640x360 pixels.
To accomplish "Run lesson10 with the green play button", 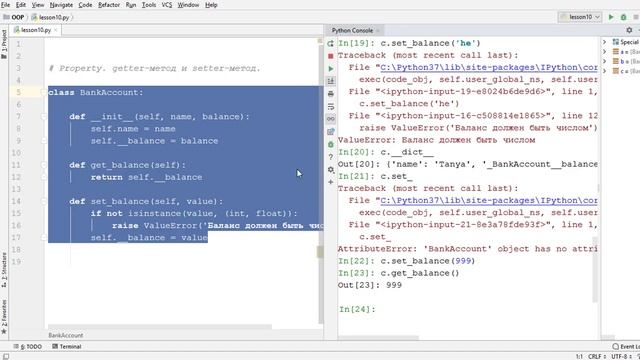I will pos(611,17).
